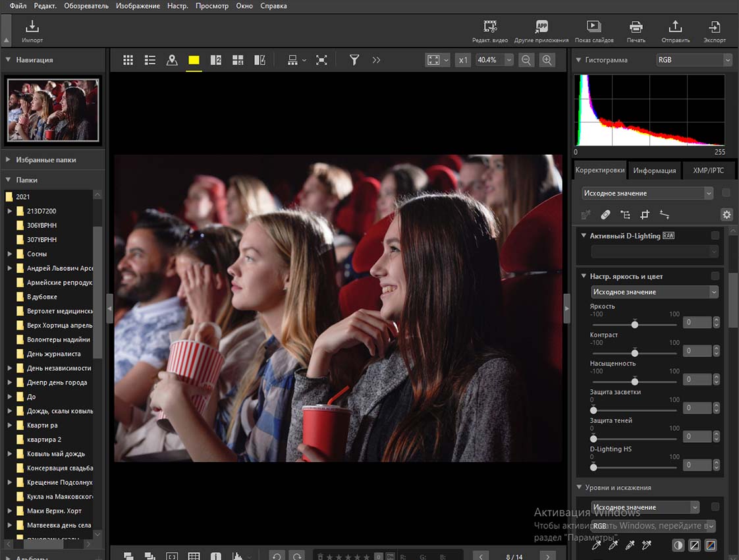Open top Исходное значение adjustment dropdown
739x560 pixels.
click(647, 193)
